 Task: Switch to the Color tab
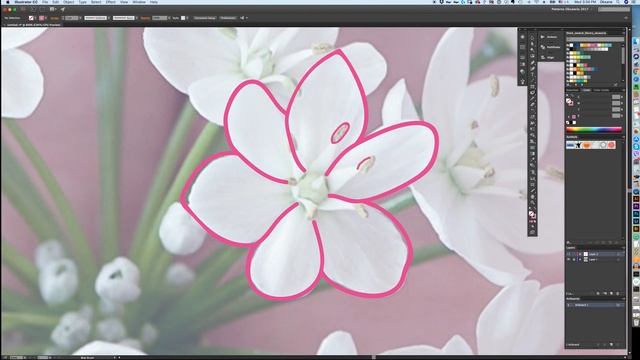coord(586,90)
